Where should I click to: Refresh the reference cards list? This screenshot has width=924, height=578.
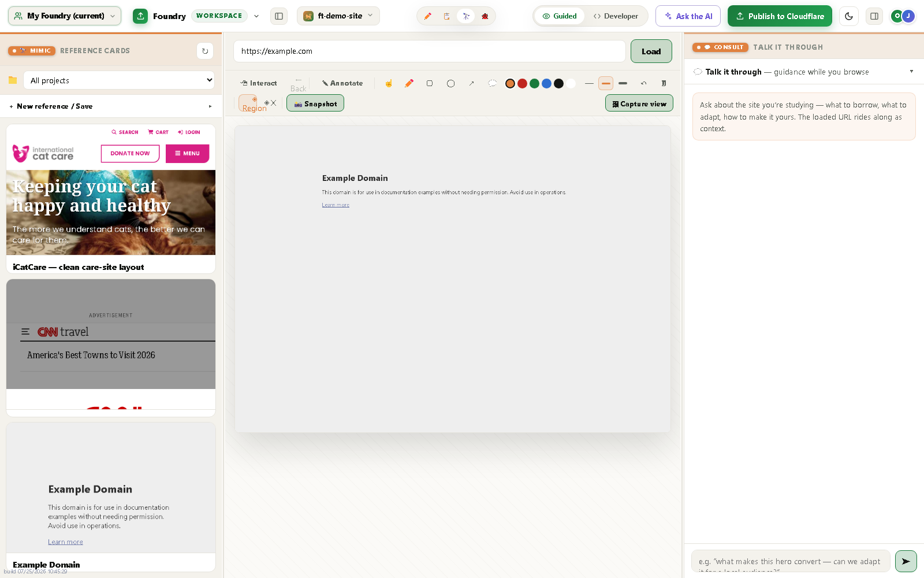click(205, 51)
